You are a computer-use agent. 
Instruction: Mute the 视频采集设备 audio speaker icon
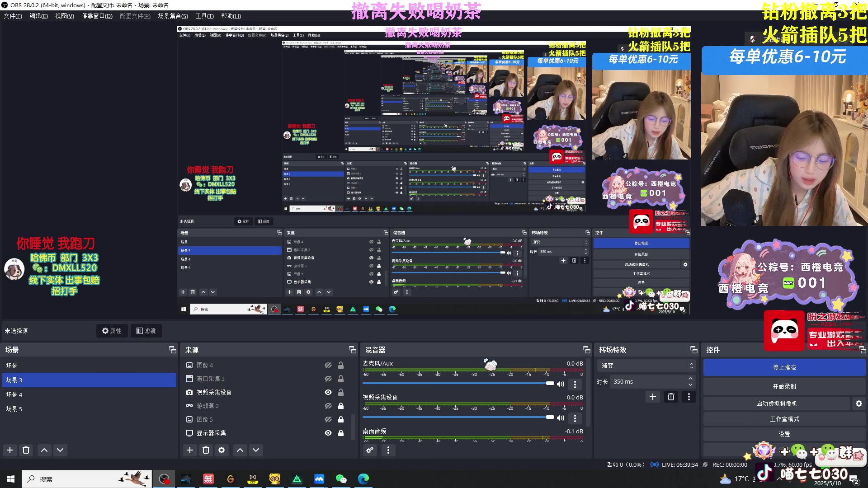(561, 418)
